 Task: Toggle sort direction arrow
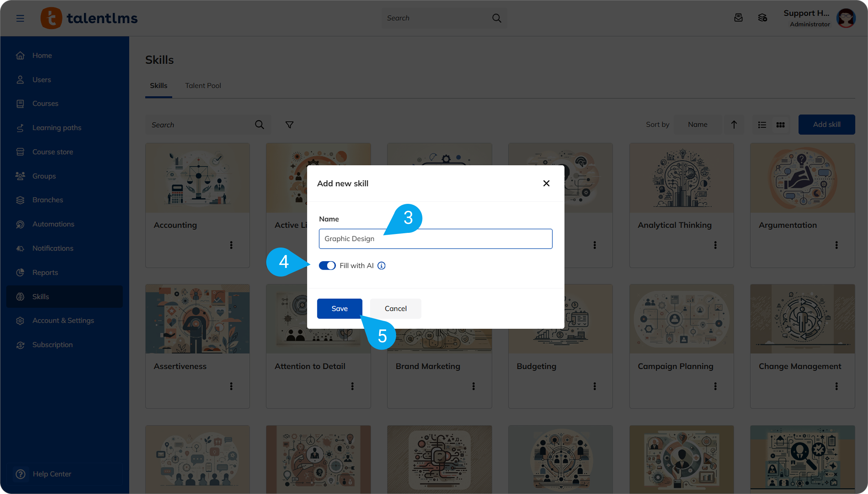pyautogui.click(x=734, y=125)
